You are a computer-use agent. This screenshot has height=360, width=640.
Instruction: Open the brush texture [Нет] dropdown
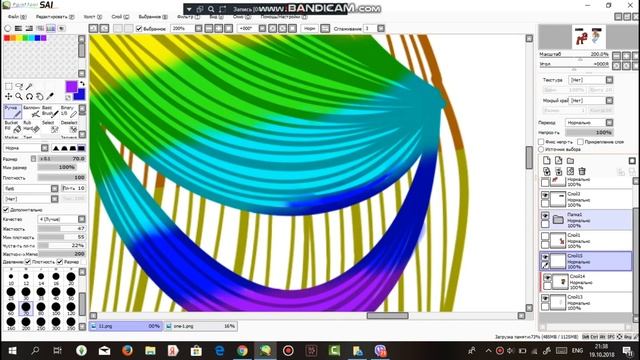[31, 199]
